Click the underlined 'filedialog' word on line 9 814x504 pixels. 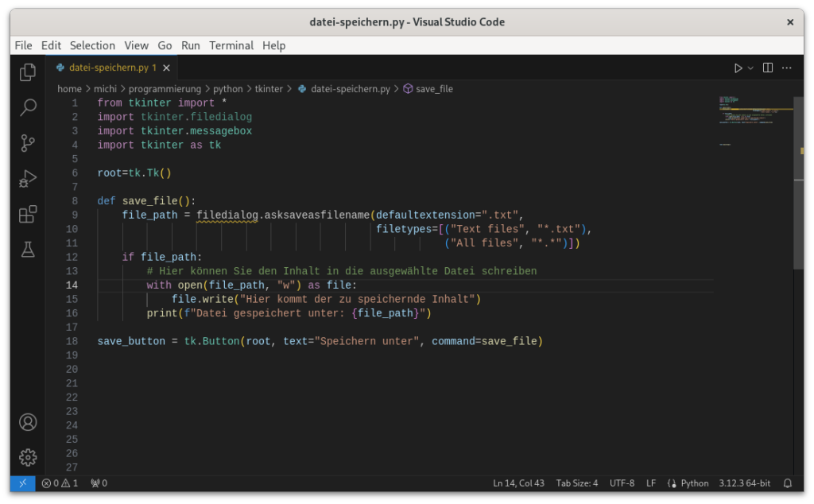(227, 215)
